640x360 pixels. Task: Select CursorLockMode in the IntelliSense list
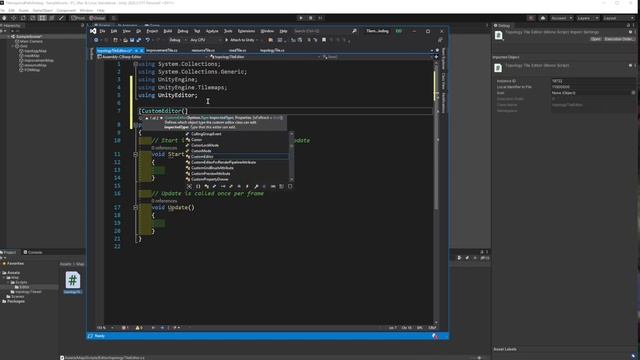[x=237, y=145]
